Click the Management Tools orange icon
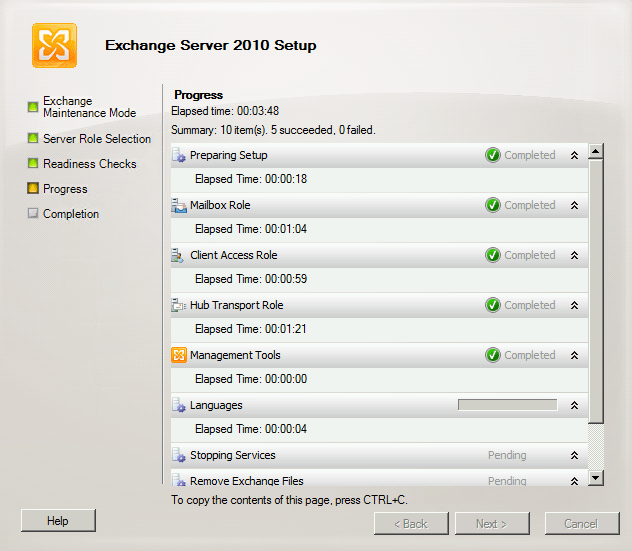The width and height of the screenshot is (632, 551). (x=179, y=355)
